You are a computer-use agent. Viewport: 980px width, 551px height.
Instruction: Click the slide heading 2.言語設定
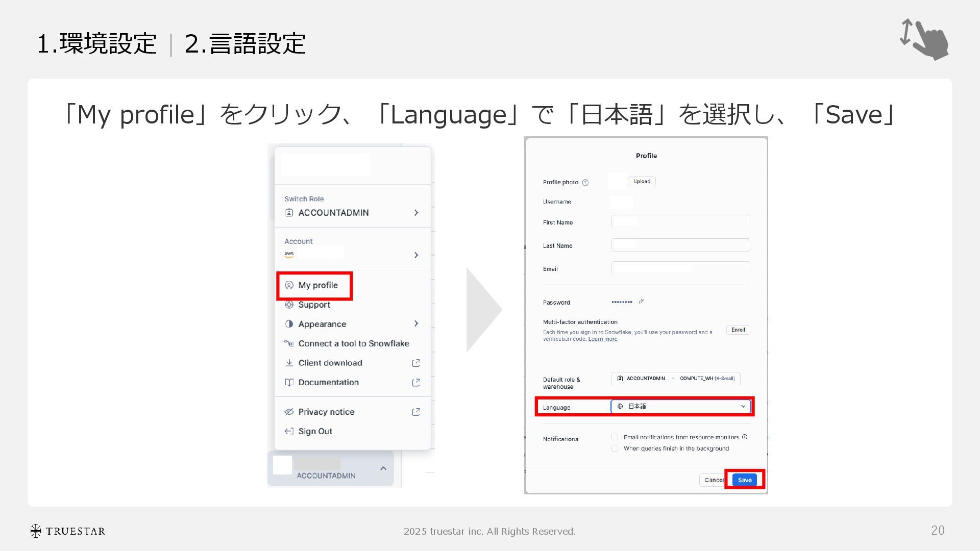pyautogui.click(x=245, y=43)
